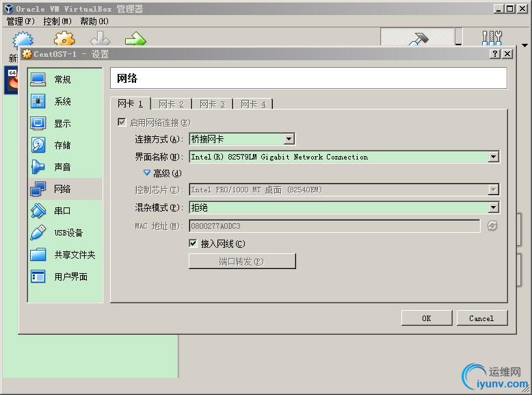The width and height of the screenshot is (532, 395).
Task: Select the 网络 (Network) settings category
Action: pyautogui.click(x=65, y=189)
